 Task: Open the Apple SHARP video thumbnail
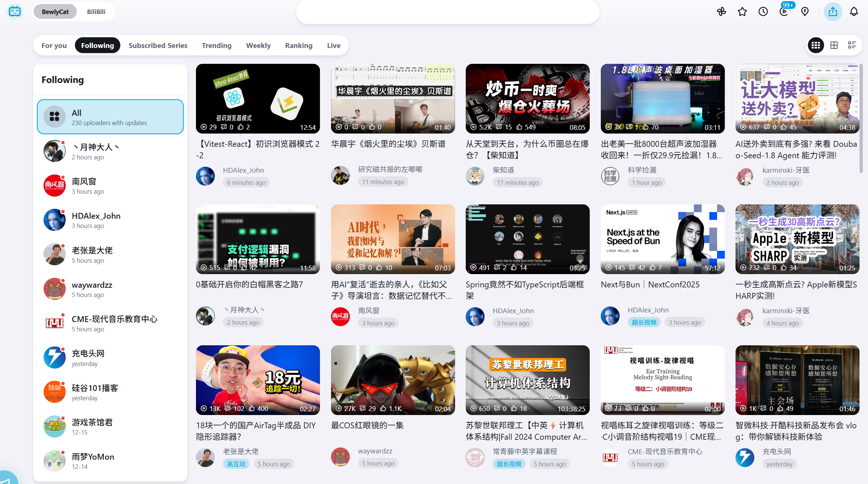pos(797,239)
